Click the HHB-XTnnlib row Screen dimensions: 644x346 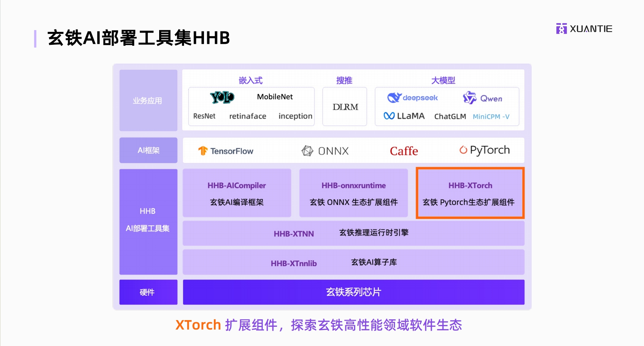point(353,262)
